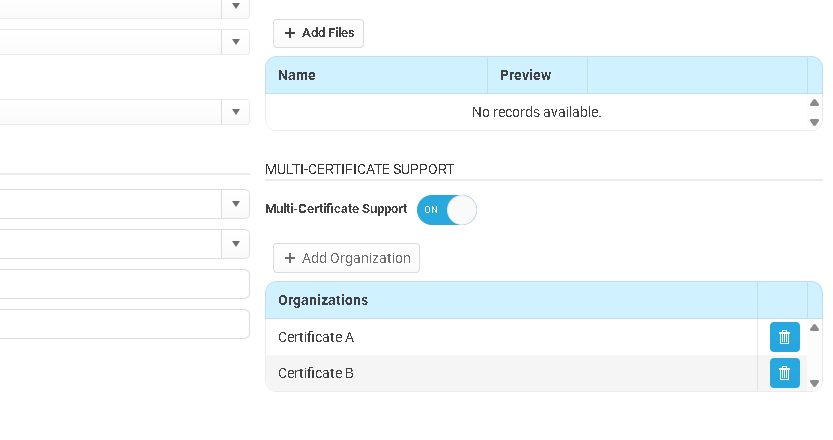
Task: Open dropdown beside Multi-Certificate Support toggle
Action: [x=236, y=204]
